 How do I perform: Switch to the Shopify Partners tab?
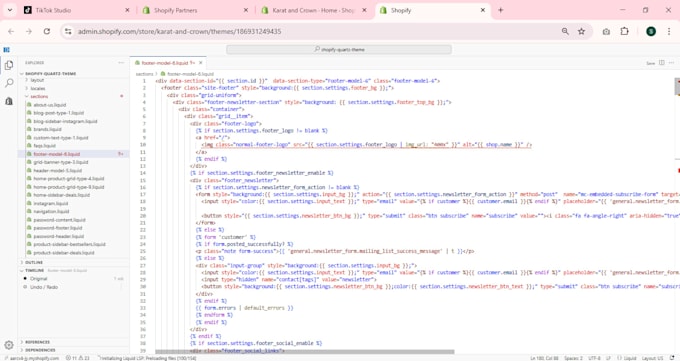pos(194,10)
